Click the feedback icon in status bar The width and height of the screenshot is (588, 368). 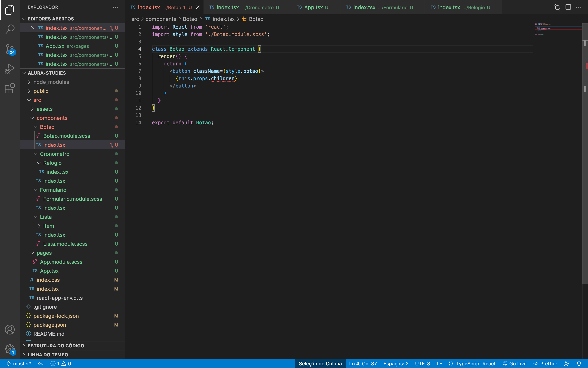567,364
